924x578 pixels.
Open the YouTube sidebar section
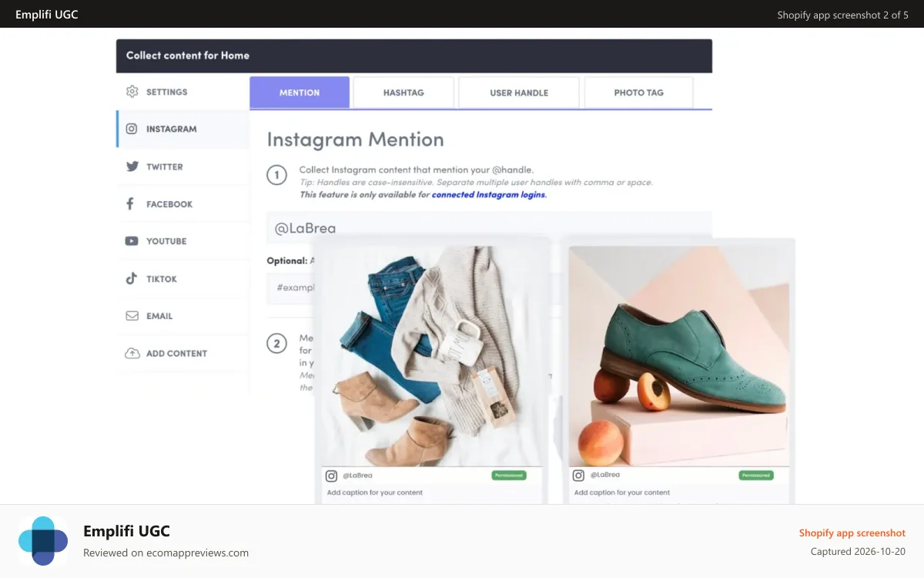(x=183, y=241)
